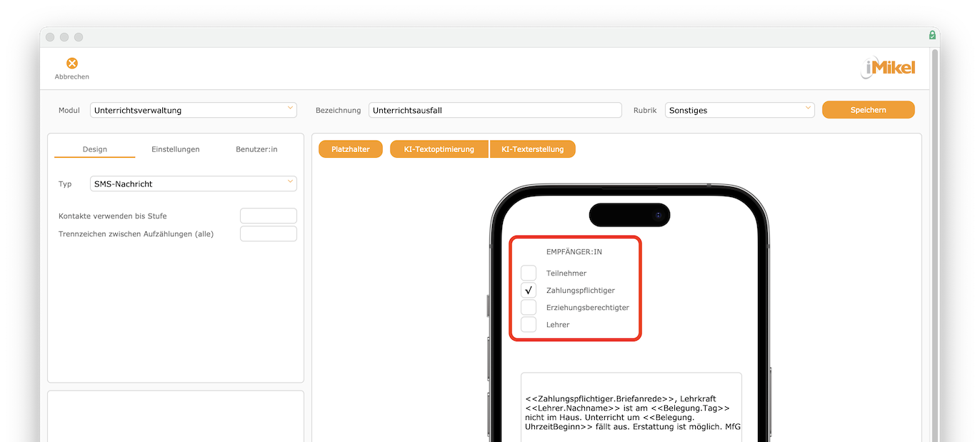Open the Typ SMS-Nachricht dropdown

pyautogui.click(x=194, y=184)
